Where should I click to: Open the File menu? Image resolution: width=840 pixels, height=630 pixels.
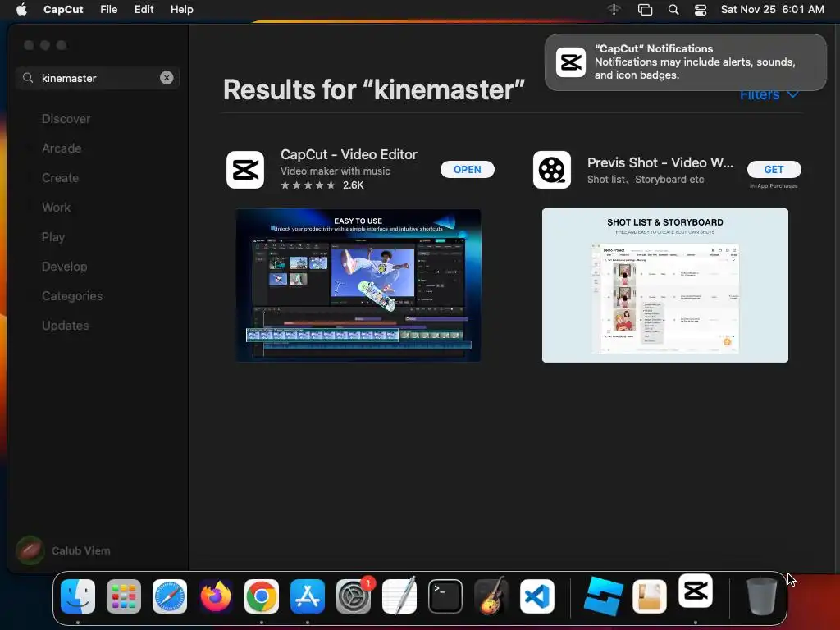coord(109,10)
